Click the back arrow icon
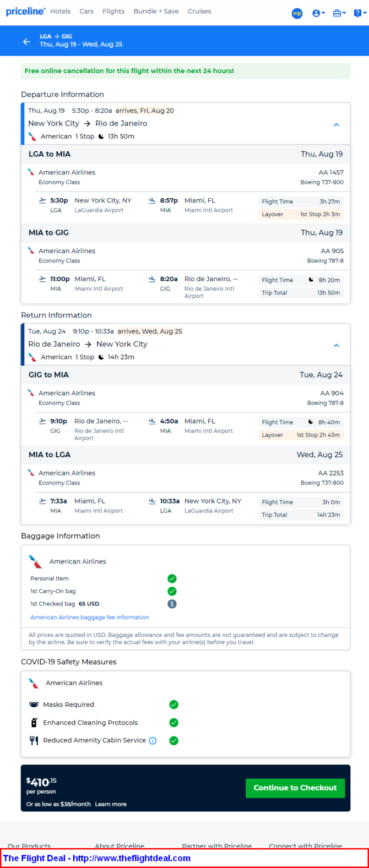Screen dimensions: 369x868 click(26, 41)
